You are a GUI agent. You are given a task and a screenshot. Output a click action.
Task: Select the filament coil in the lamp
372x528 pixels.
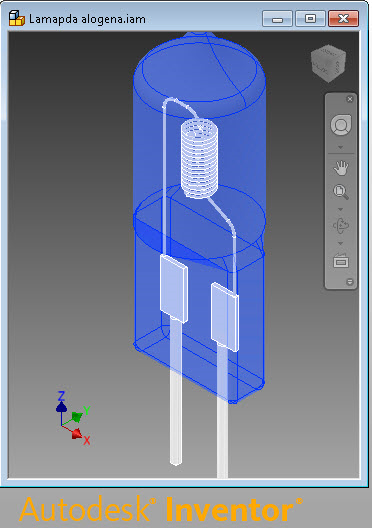click(199, 159)
